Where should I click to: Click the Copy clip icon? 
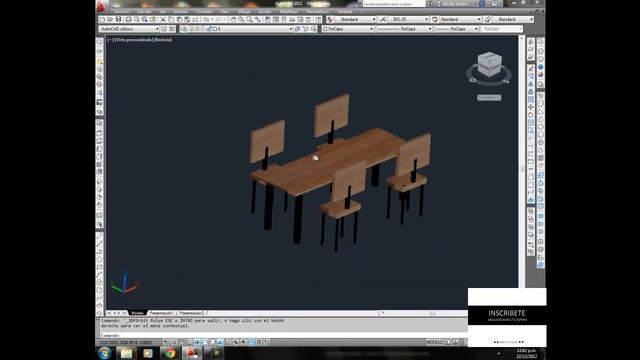(x=171, y=20)
